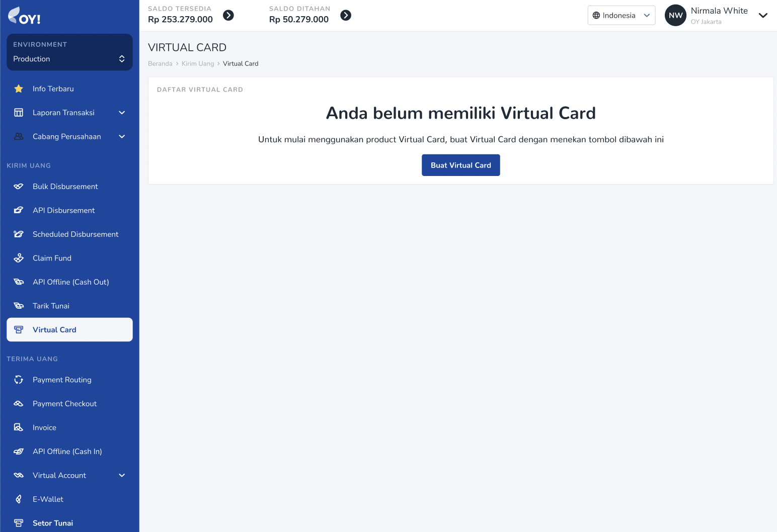Open the Invoice menu item
Image resolution: width=777 pixels, height=532 pixels.
pos(69,428)
